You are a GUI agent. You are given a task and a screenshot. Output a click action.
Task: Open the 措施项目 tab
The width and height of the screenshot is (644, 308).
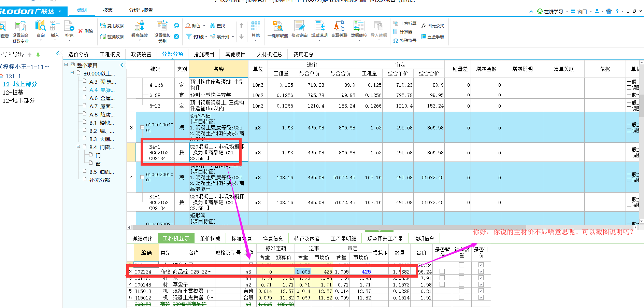tap(204, 54)
